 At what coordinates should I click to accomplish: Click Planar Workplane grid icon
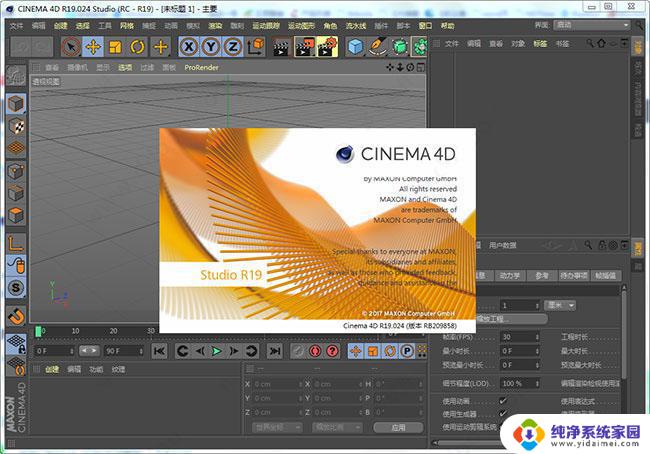click(16, 366)
